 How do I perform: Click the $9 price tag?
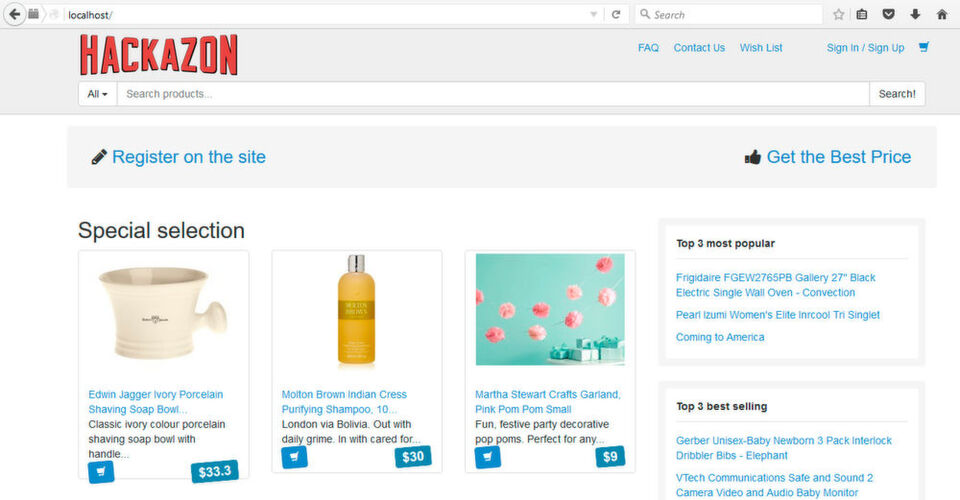pos(610,457)
